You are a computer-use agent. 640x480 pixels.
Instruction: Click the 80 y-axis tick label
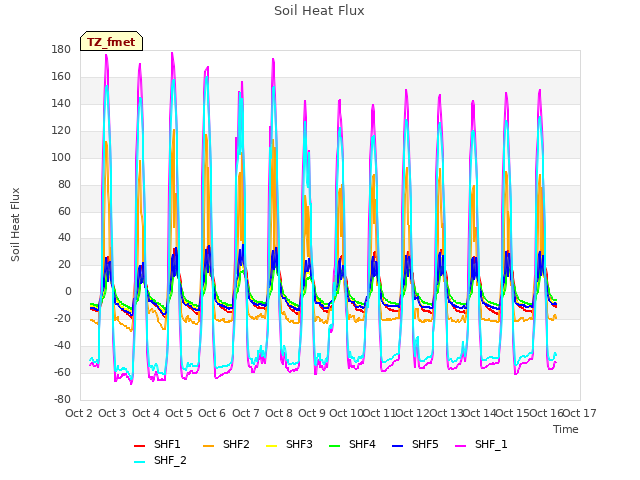(x=64, y=184)
